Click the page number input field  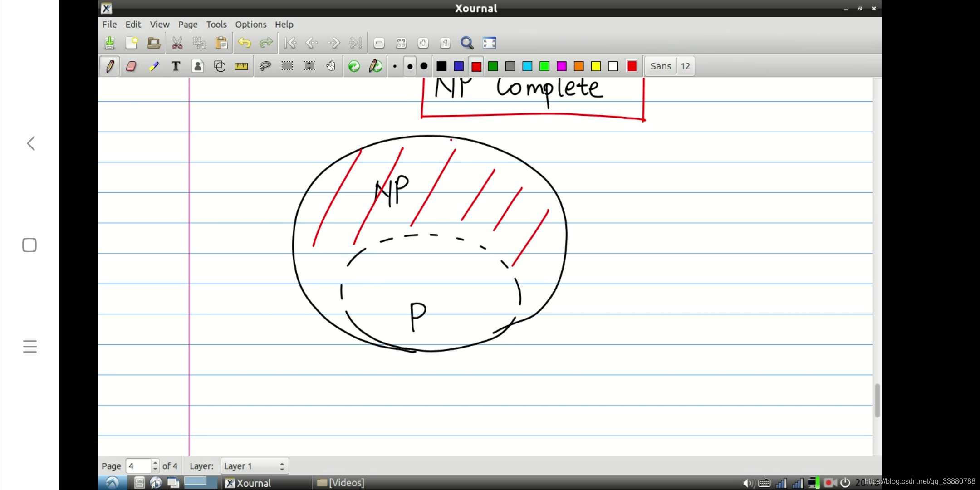coord(138,466)
